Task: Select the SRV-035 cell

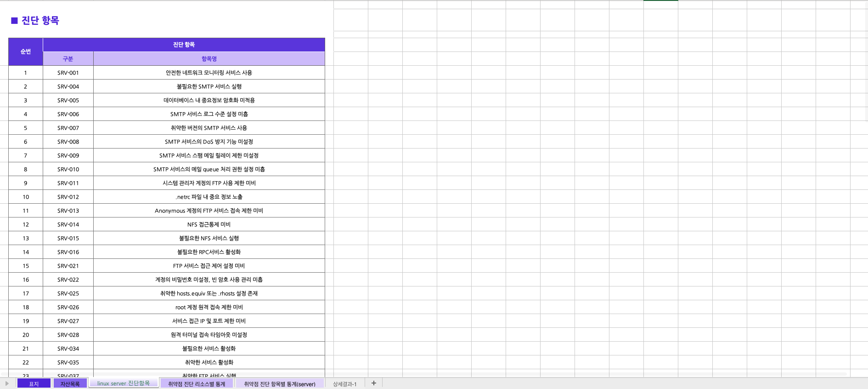Action: coord(68,362)
